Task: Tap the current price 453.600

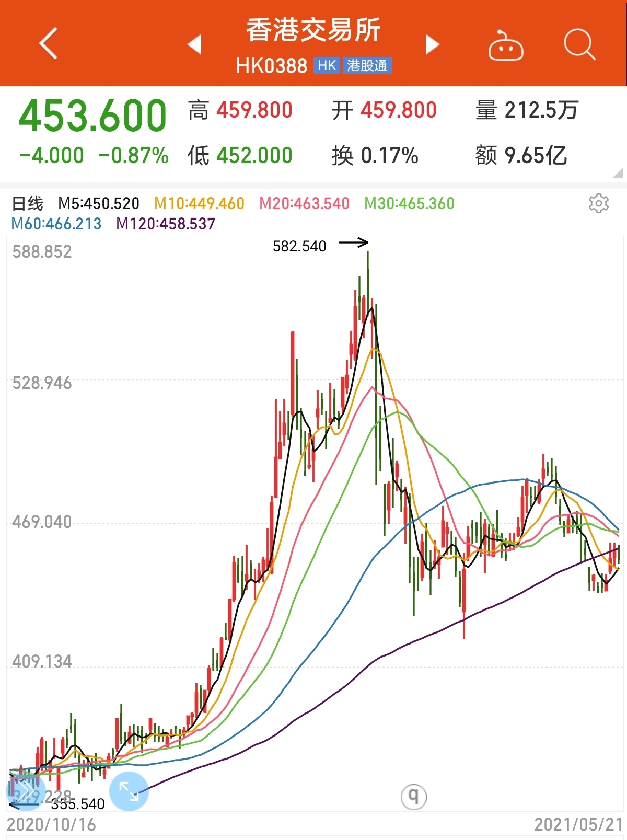Action: point(93,116)
